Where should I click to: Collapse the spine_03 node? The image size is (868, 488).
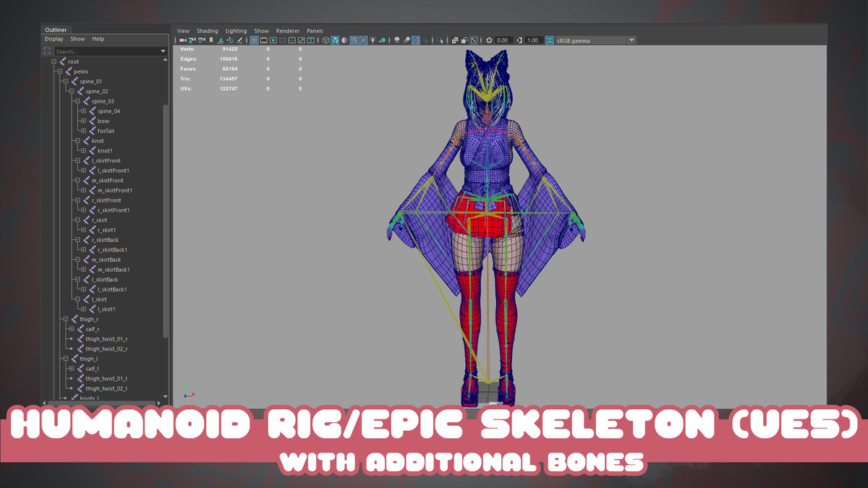click(x=77, y=101)
